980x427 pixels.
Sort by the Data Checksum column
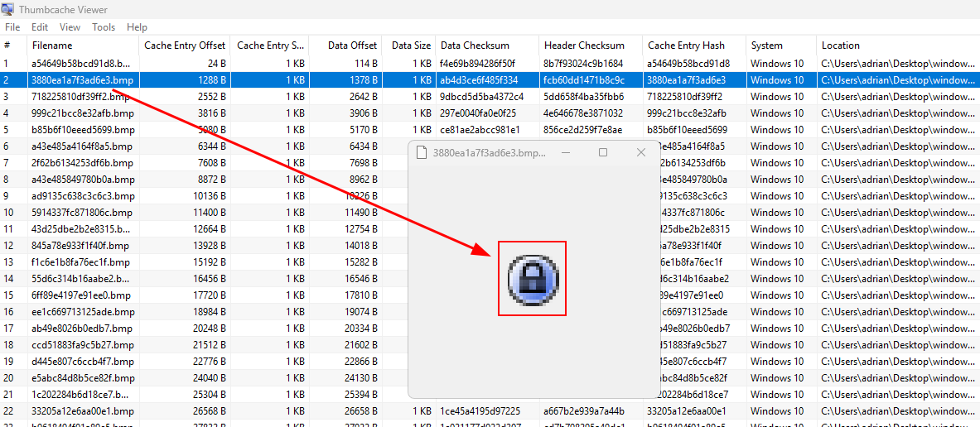point(475,46)
